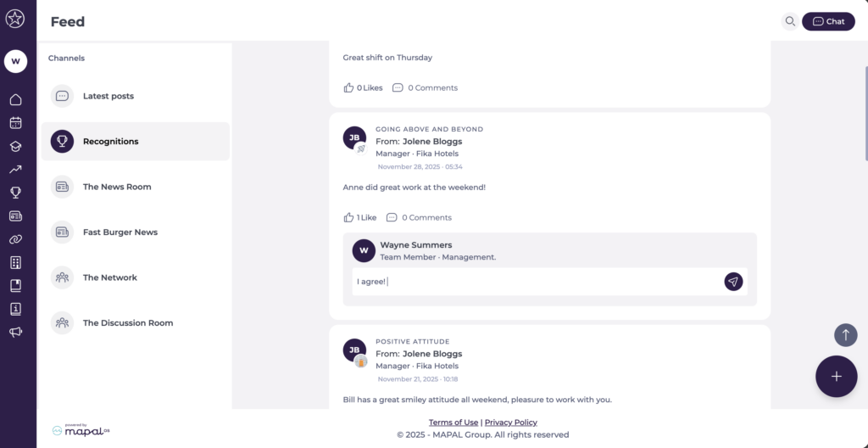Open the megaphone announcements icon

[15, 332]
